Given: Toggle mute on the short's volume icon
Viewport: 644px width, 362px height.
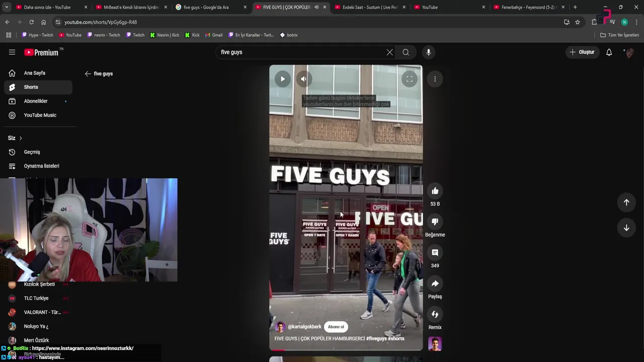Looking at the screenshot, I should click(303, 79).
